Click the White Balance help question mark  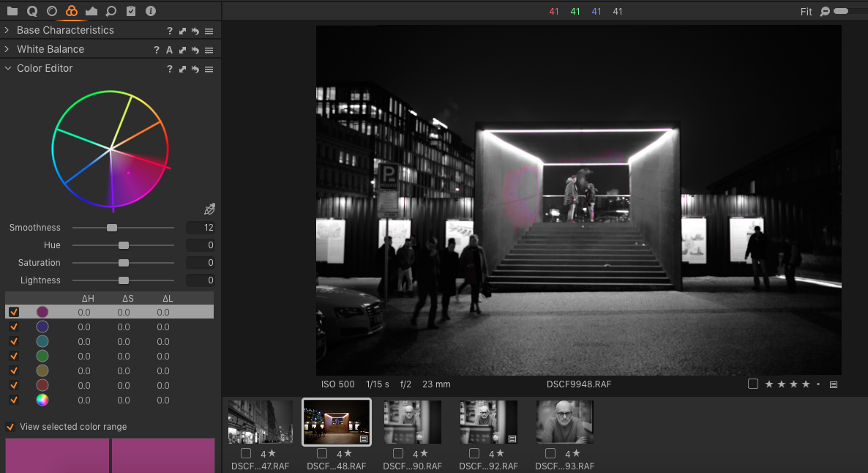[x=156, y=49]
